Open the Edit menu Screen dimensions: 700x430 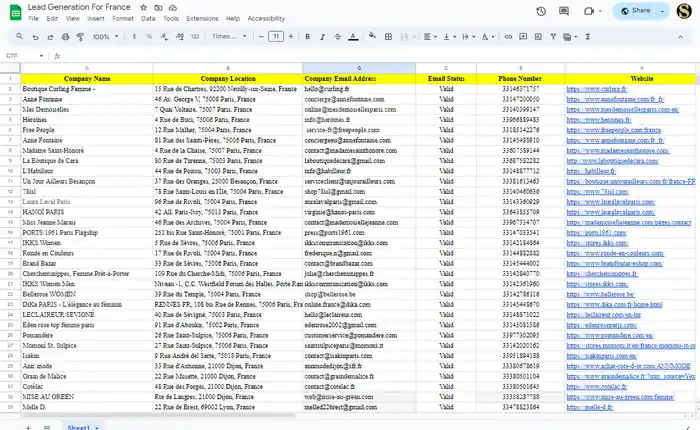pyautogui.click(x=52, y=18)
